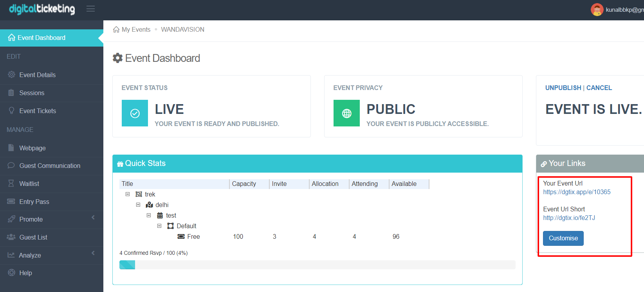The width and height of the screenshot is (644, 292).
Task: Click the delhi map location icon
Action: (149, 205)
